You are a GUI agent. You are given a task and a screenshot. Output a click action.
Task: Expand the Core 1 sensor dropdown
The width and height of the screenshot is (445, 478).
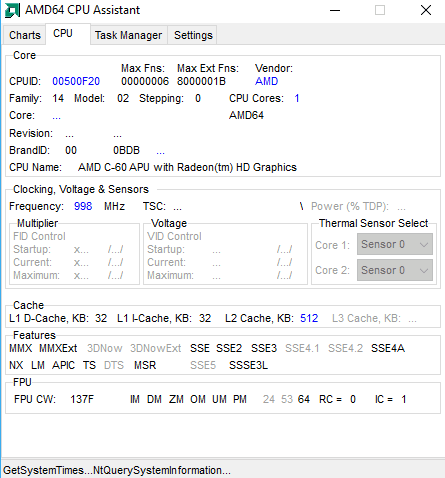395,244
